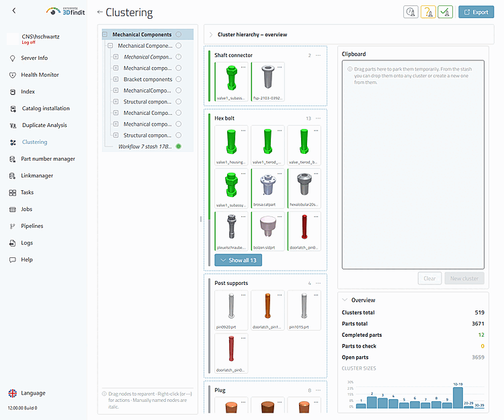Click the 10-19 bar in cluster sizes chart
The height and width of the screenshot is (420, 504).
point(458,398)
